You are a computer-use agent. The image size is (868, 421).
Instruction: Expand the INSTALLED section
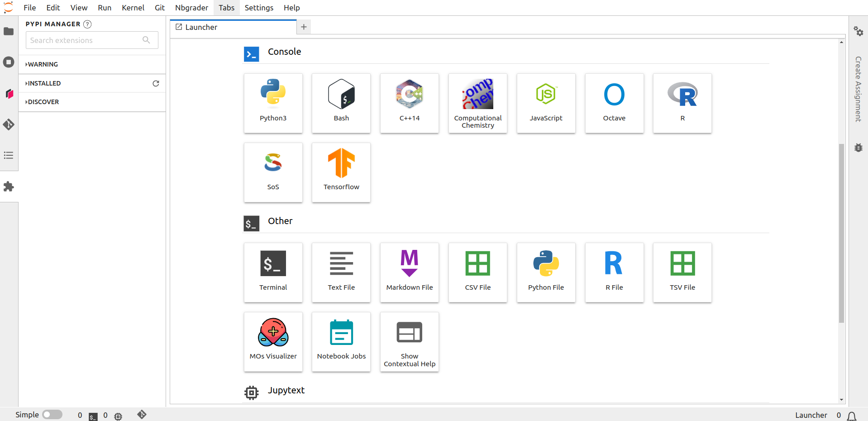tap(44, 83)
